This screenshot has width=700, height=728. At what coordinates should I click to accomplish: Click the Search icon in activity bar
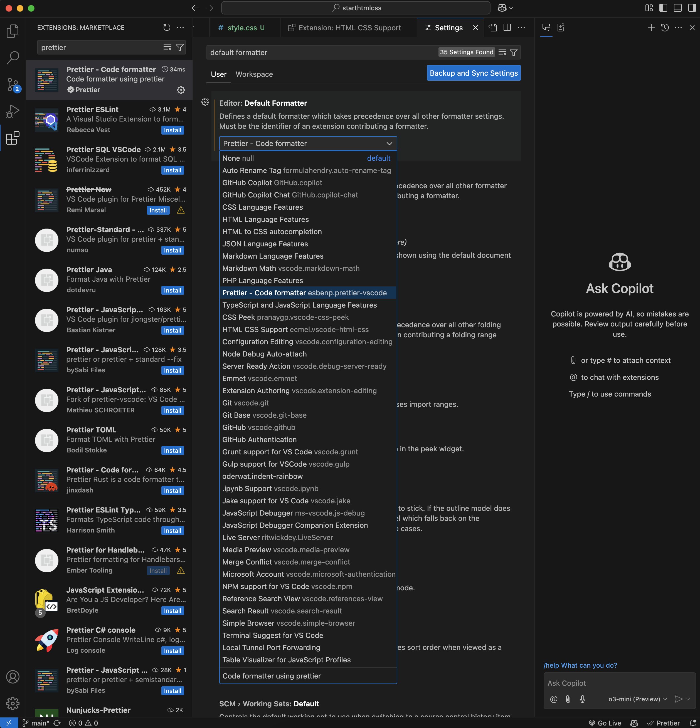tap(13, 57)
